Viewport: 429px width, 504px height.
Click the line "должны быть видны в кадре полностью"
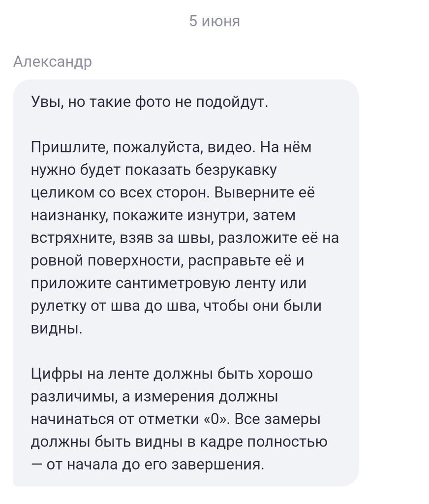(179, 442)
